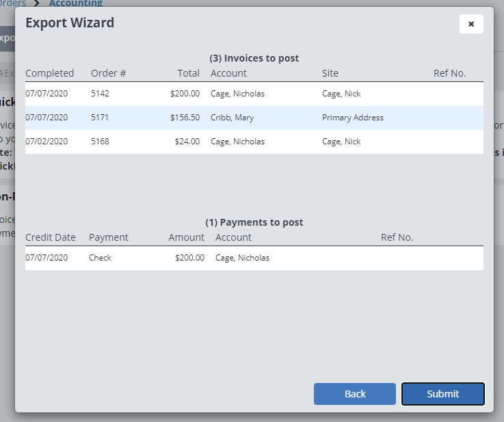Click the $156.50 total cell
Screen dimensions: 504x422
click(185, 118)
